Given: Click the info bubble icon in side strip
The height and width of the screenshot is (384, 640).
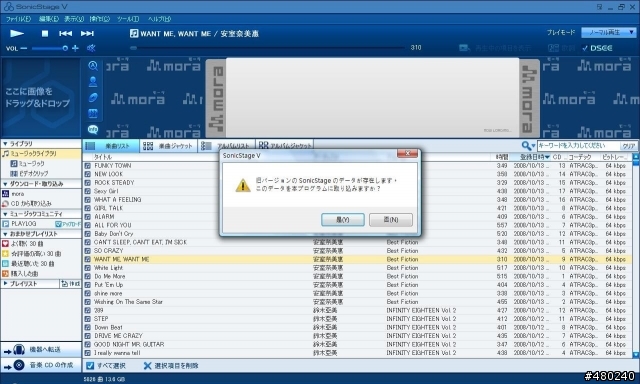Looking at the screenshot, I should (93, 129).
